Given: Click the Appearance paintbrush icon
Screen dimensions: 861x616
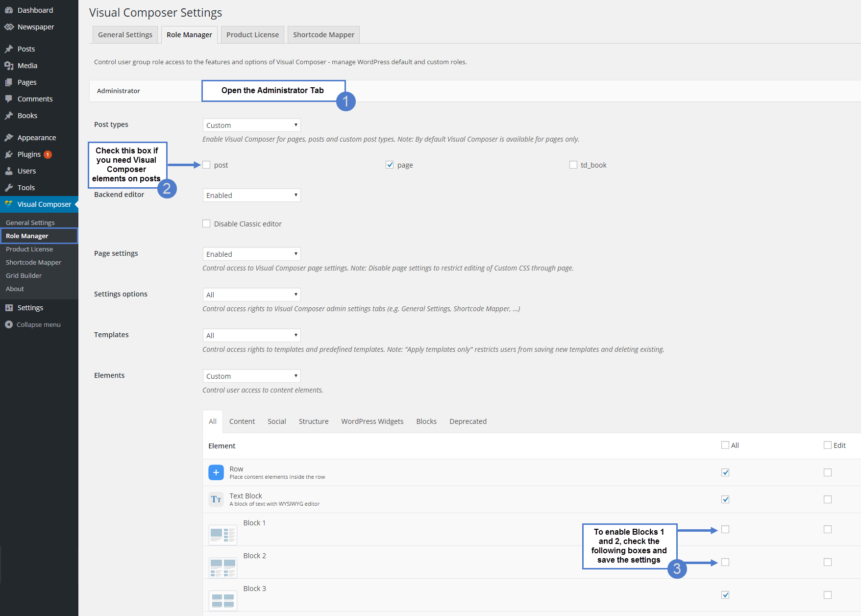Looking at the screenshot, I should pyautogui.click(x=9, y=138).
